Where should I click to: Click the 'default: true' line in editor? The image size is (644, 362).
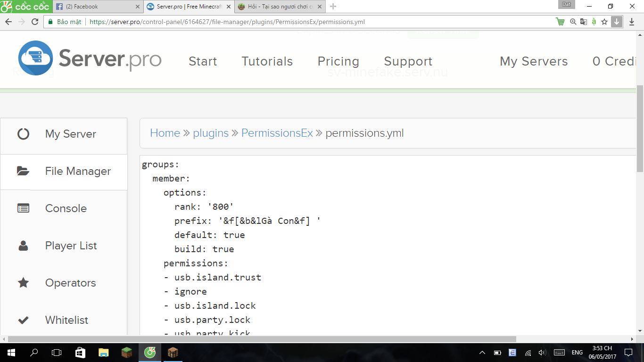tap(210, 235)
